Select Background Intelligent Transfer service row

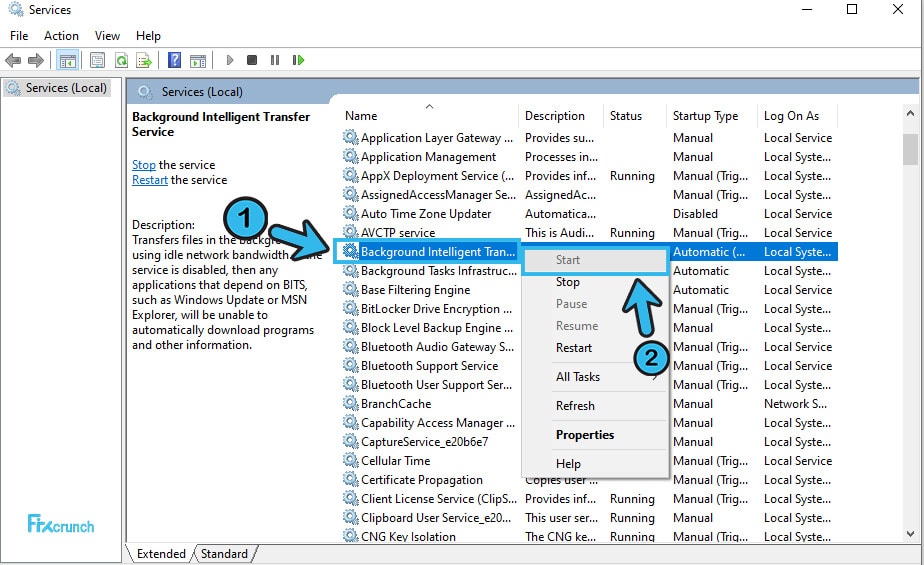pos(588,252)
